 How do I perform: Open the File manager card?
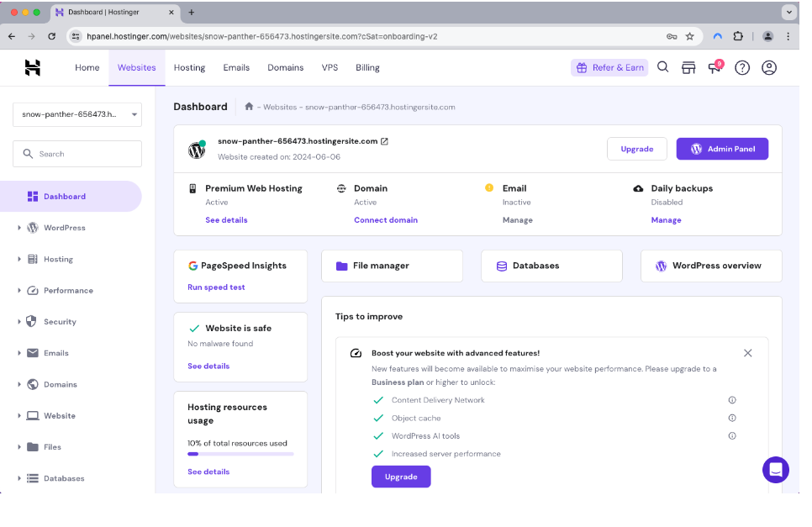[392, 266]
